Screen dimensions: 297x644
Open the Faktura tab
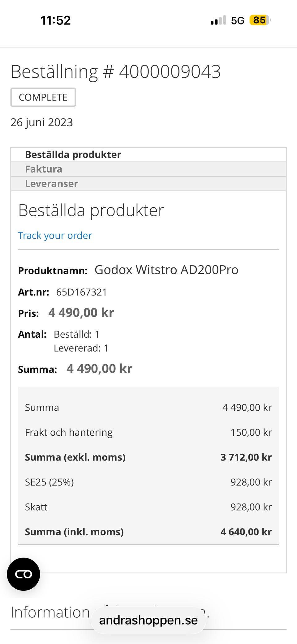click(x=44, y=169)
